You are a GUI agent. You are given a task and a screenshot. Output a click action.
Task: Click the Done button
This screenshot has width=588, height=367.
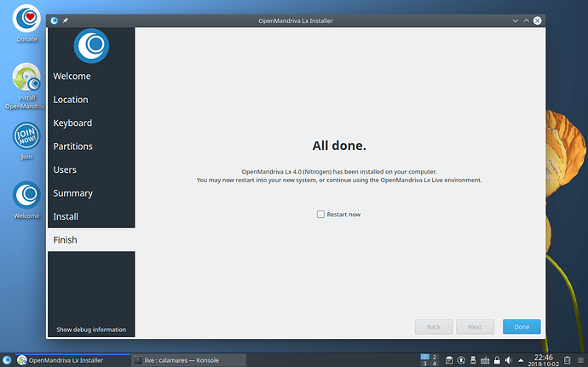(522, 326)
